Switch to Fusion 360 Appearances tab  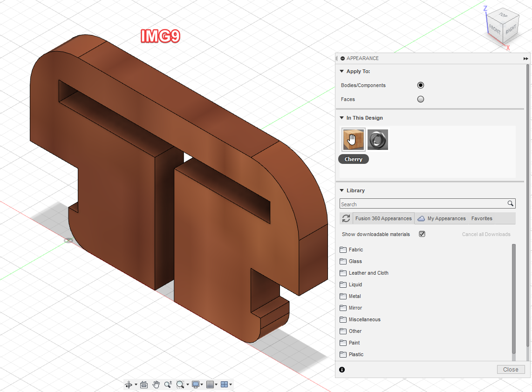pos(383,218)
